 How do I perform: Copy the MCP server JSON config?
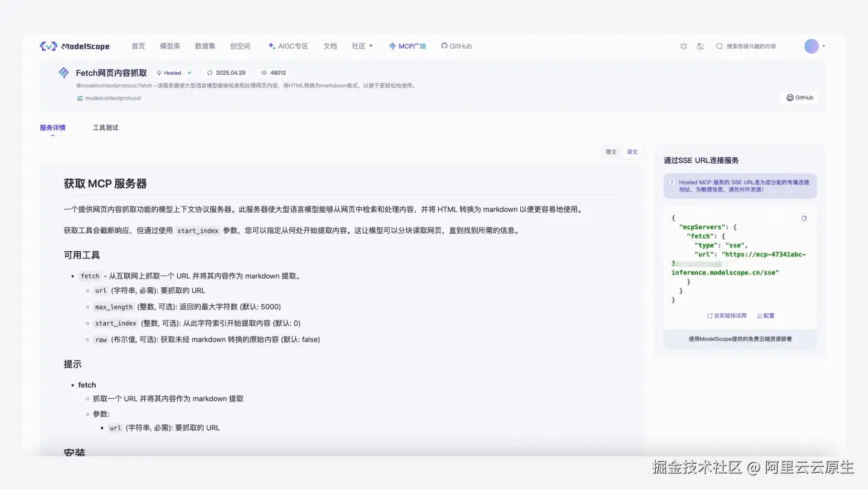coord(804,219)
